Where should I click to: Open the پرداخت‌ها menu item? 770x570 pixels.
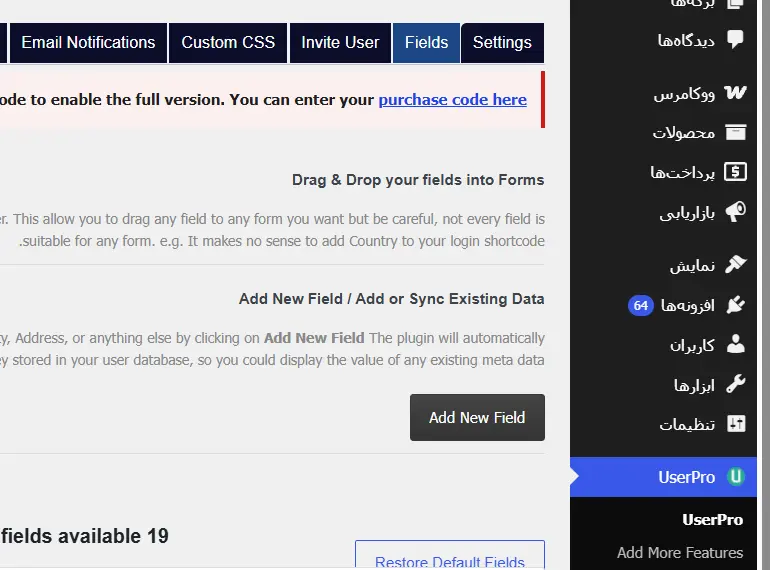coord(683,172)
